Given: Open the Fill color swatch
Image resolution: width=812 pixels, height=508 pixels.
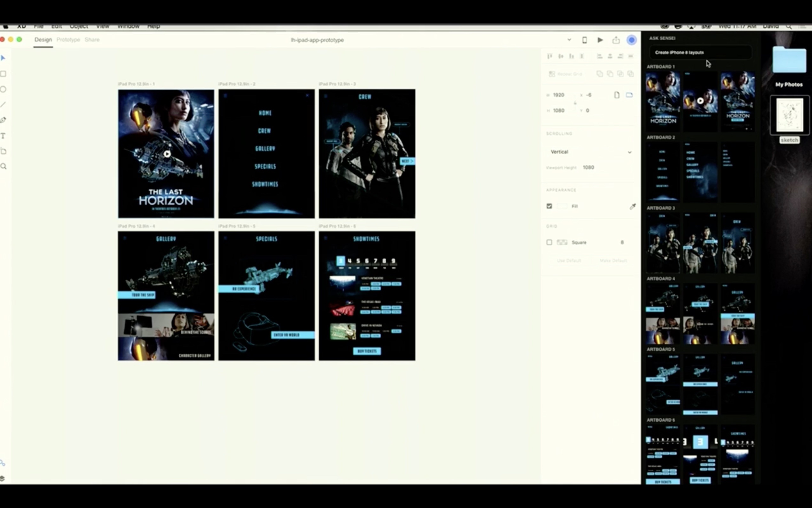Looking at the screenshot, I should click(x=562, y=206).
